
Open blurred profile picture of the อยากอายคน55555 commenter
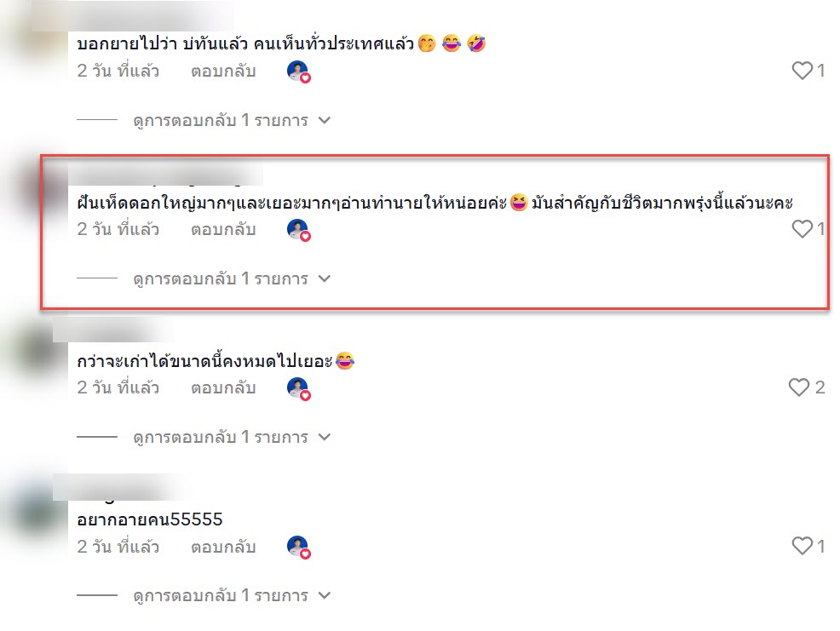(36, 509)
